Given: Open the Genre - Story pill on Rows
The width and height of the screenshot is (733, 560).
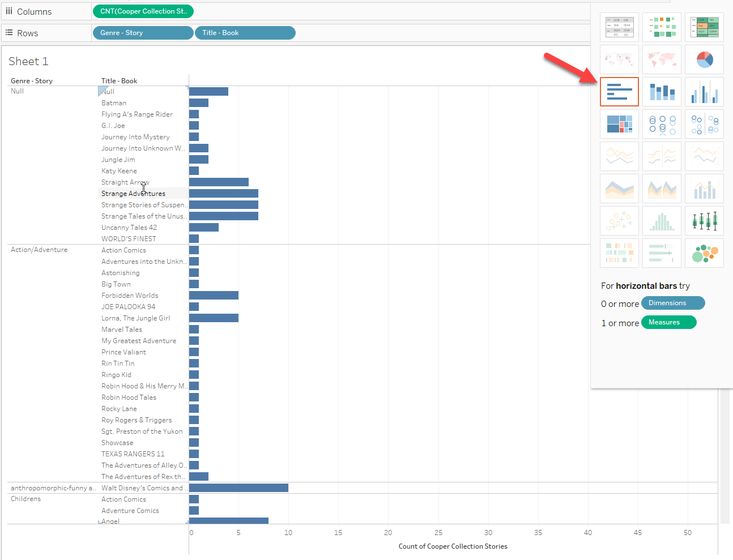Looking at the screenshot, I should (143, 33).
